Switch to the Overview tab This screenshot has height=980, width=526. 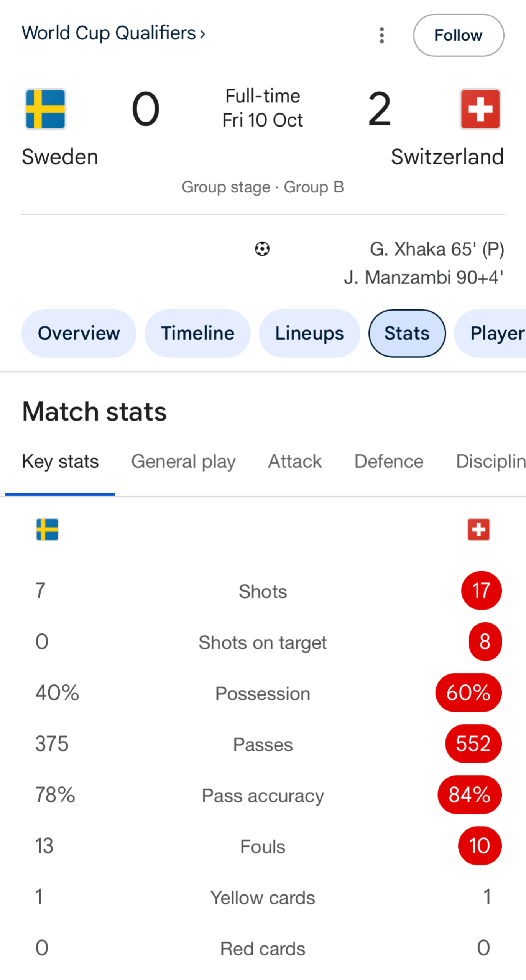[x=79, y=333]
